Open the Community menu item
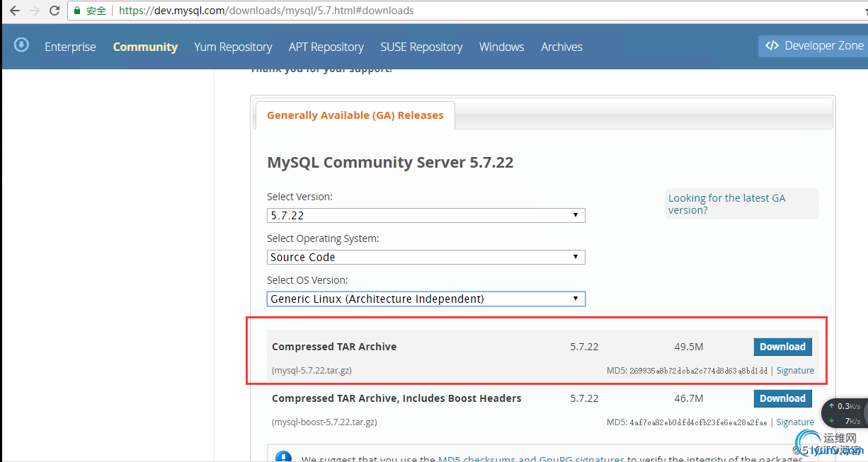The width and height of the screenshot is (868, 462). pyautogui.click(x=145, y=47)
